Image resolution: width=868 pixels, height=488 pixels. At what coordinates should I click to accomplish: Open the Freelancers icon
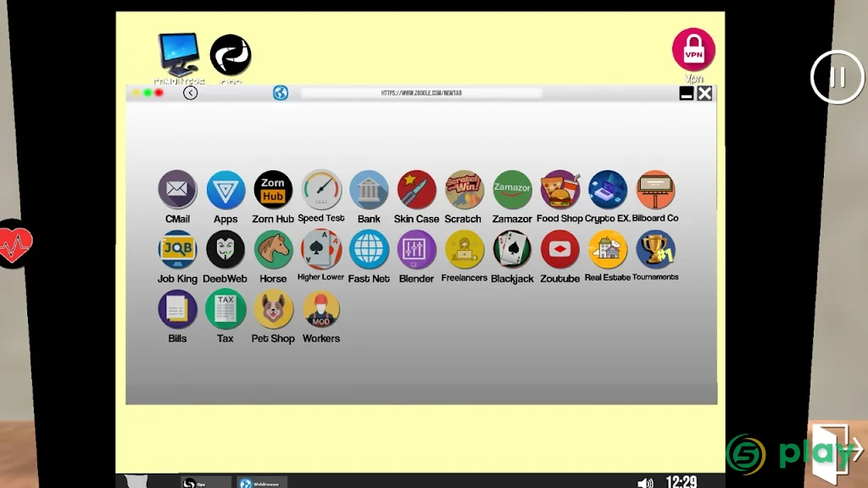(x=464, y=250)
